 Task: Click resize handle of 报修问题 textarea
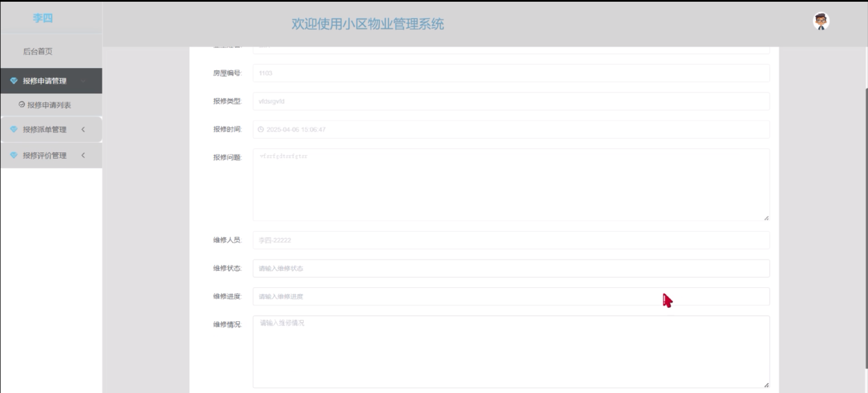pyautogui.click(x=766, y=218)
